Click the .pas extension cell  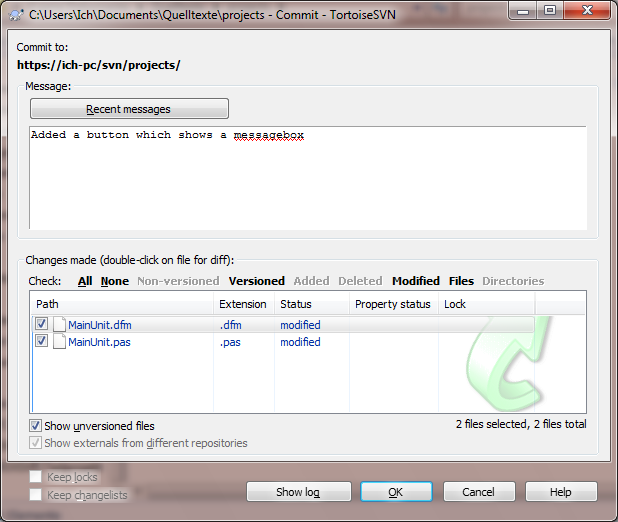click(230, 342)
